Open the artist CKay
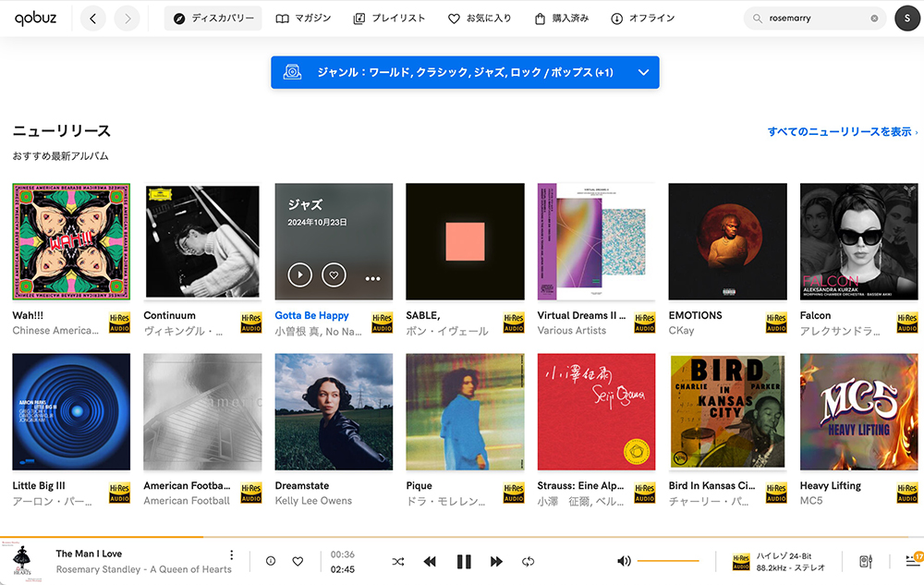The height and width of the screenshot is (585, 924). point(681,331)
